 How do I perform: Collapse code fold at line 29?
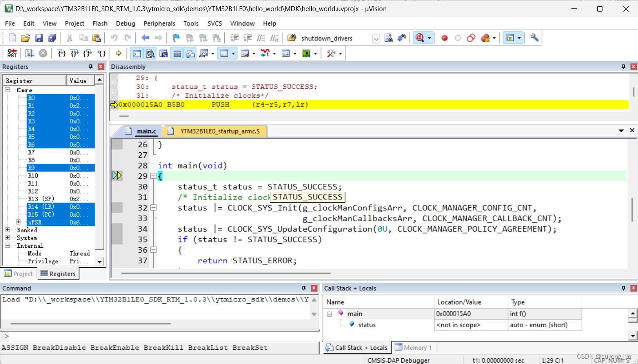point(154,176)
